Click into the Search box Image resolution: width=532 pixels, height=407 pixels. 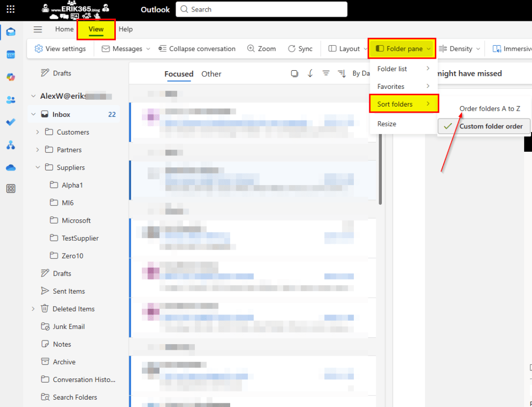261,9
